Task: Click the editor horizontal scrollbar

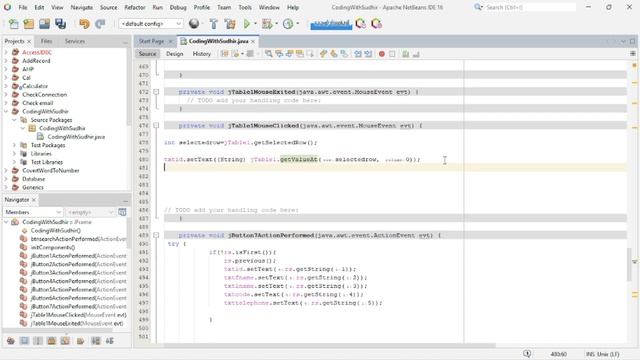Action: [330, 345]
